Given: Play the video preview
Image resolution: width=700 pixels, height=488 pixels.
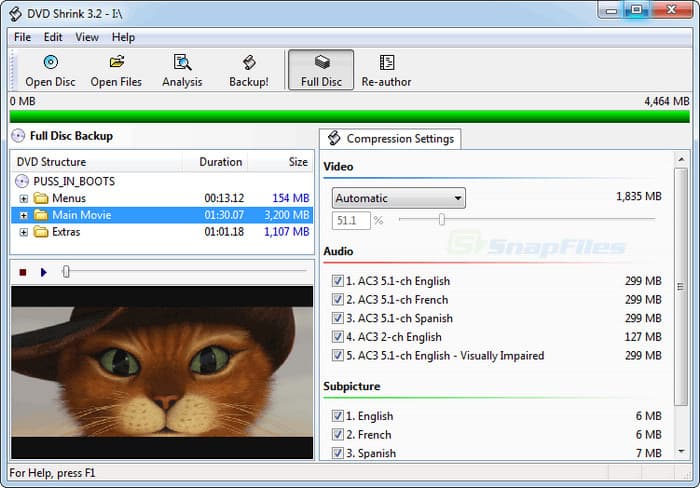Looking at the screenshot, I should tap(43, 272).
